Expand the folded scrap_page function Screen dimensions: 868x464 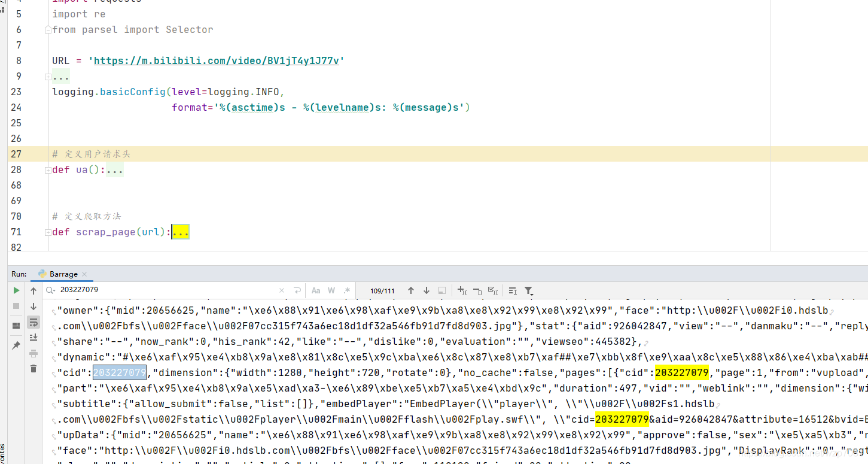(x=48, y=232)
